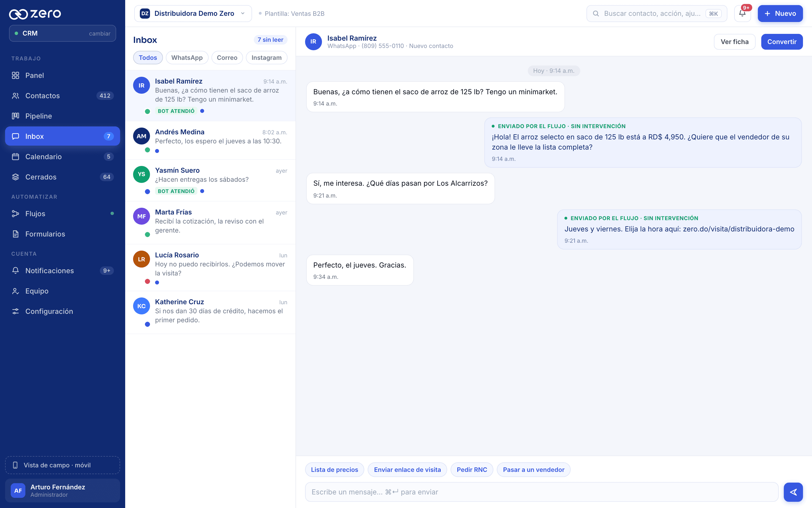Click the Convertir button
Screen dimensions: 812x508
[x=782, y=42]
